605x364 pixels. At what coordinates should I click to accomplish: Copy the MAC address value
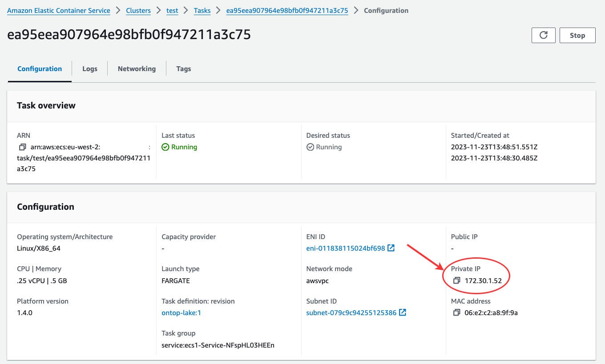tap(456, 312)
